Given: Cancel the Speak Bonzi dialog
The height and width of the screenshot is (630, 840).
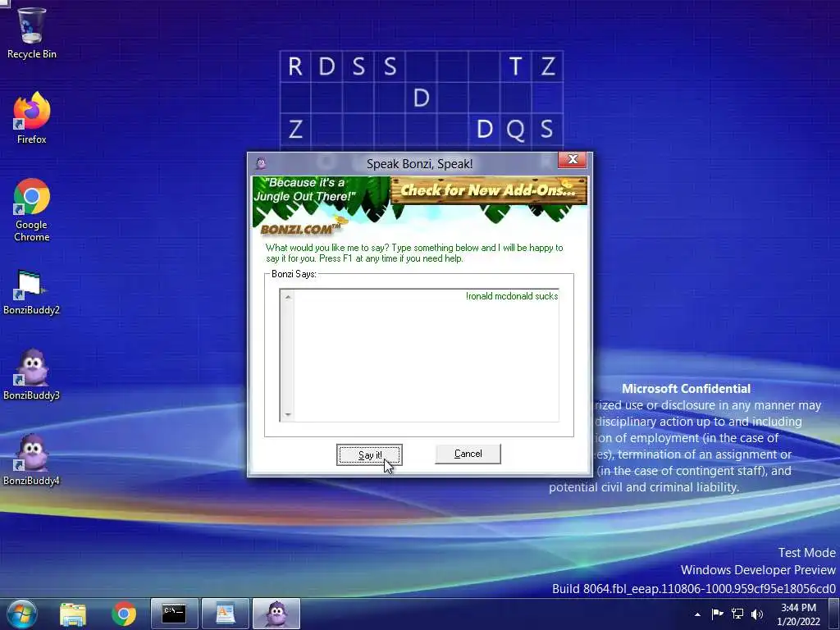Looking at the screenshot, I should pos(468,454).
